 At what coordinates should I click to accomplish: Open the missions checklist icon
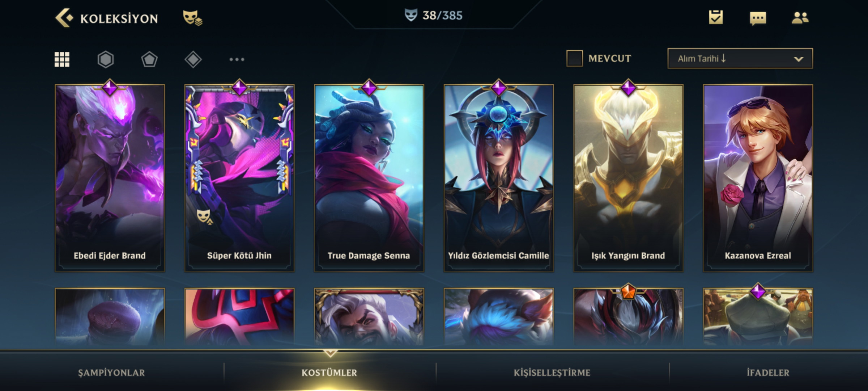pos(716,17)
